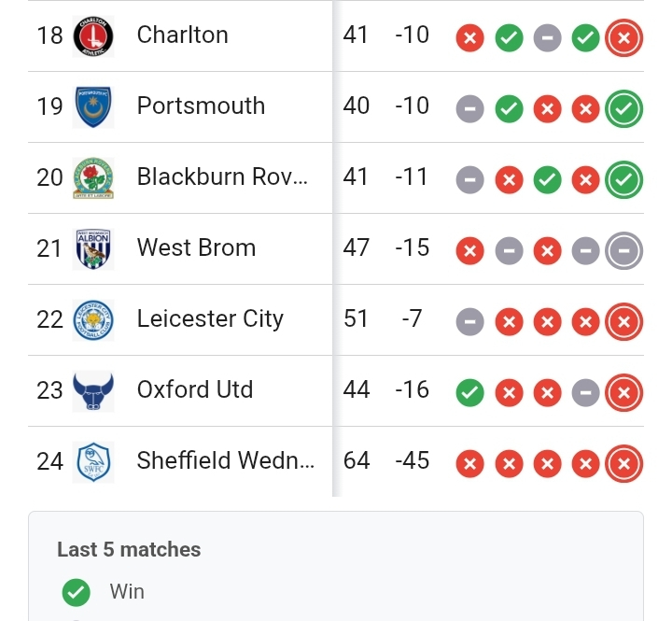Open Leicester City's oldest grey draw icon
This screenshot has width=672, height=621.
point(470,321)
